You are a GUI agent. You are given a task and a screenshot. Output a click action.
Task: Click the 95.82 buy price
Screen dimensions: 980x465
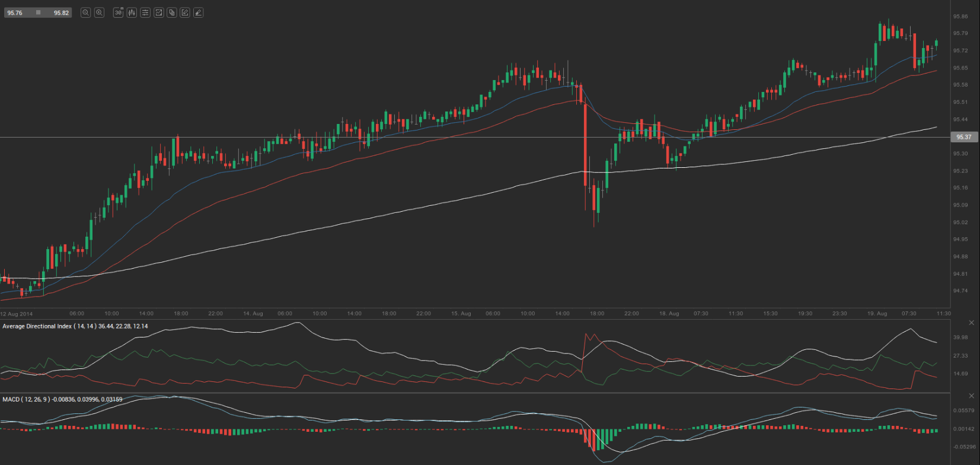tap(61, 12)
